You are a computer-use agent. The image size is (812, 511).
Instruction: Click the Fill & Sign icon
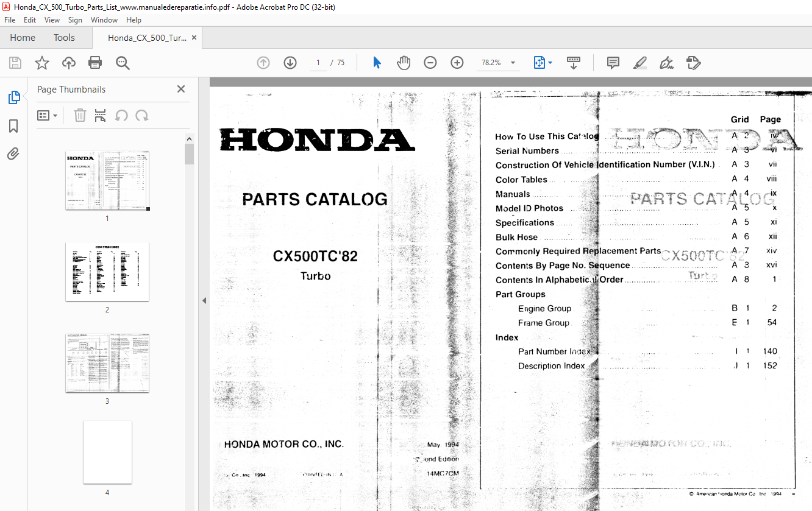pos(693,63)
